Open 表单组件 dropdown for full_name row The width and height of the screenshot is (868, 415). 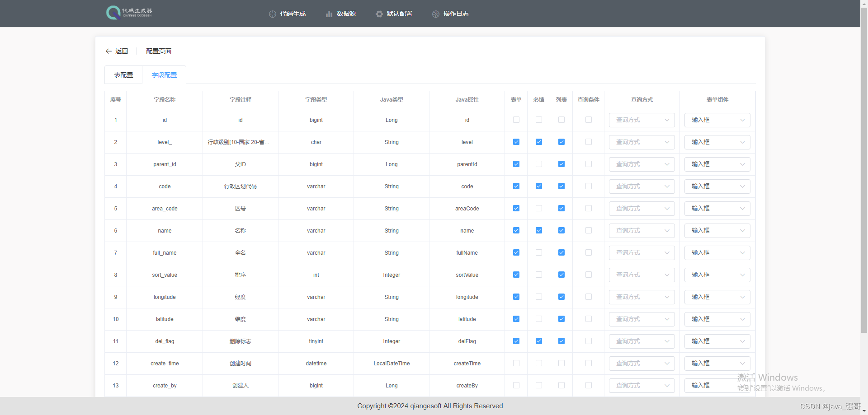click(717, 253)
